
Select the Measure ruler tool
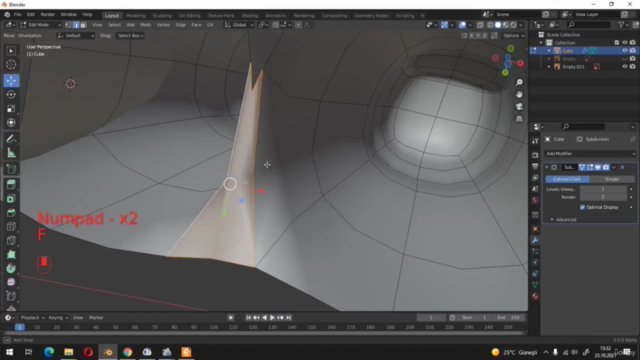11,153
